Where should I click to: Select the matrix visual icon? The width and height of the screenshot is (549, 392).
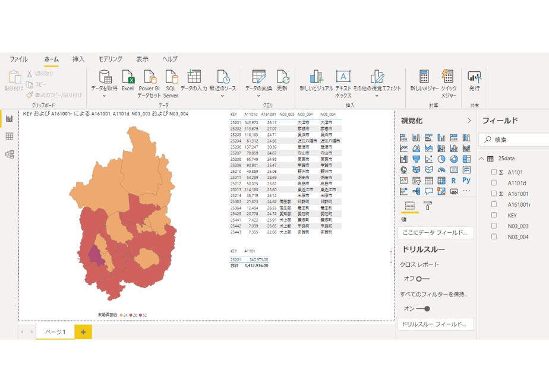point(441,181)
